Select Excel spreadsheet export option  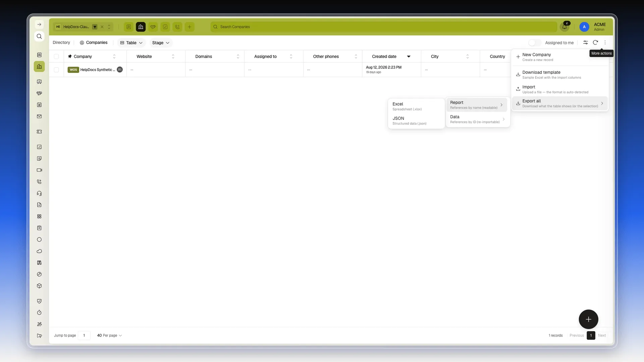coord(416,106)
